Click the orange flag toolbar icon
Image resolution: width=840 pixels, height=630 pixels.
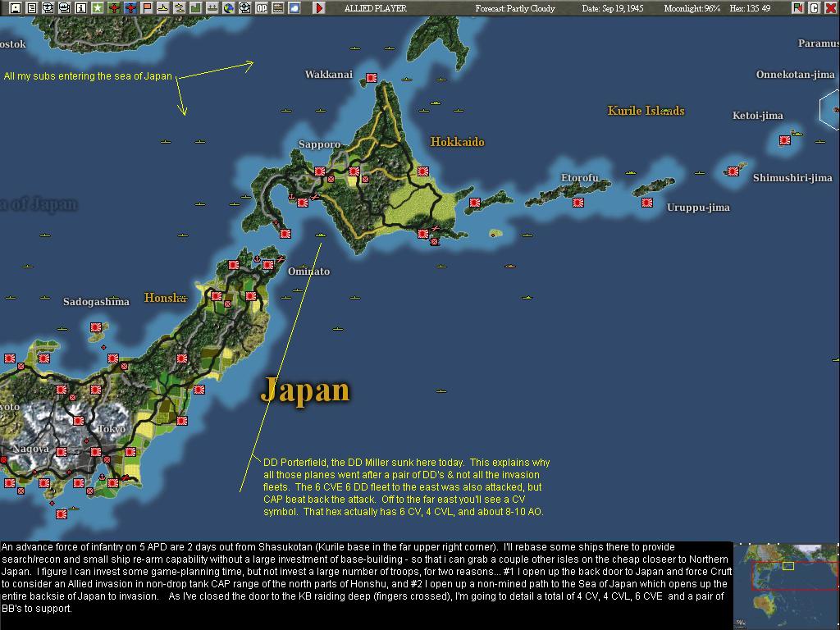tap(147, 8)
